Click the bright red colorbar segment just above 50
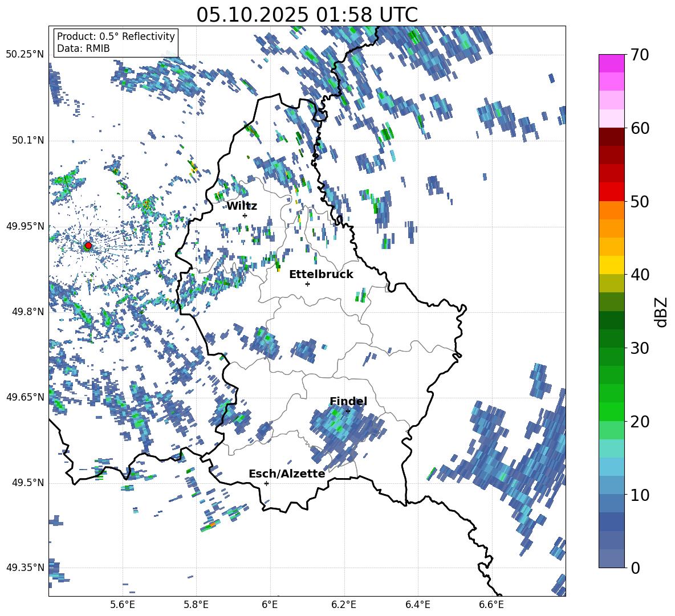Viewport: 675px width, 616px height. click(611, 192)
